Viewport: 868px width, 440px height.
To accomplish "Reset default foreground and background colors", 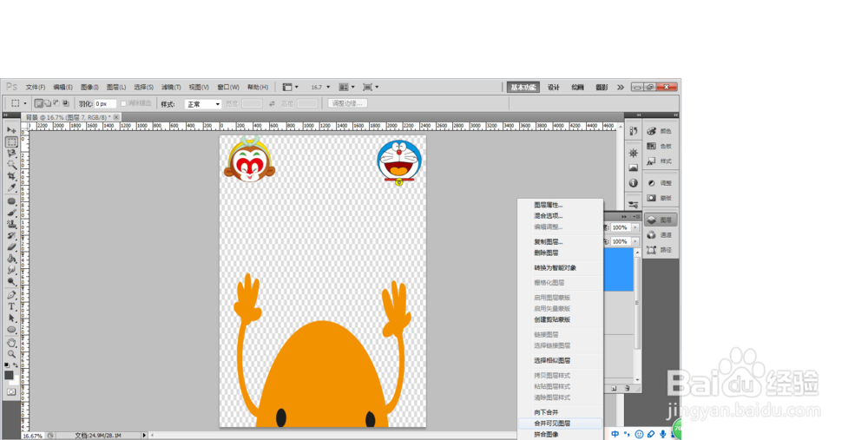I will click(x=7, y=365).
